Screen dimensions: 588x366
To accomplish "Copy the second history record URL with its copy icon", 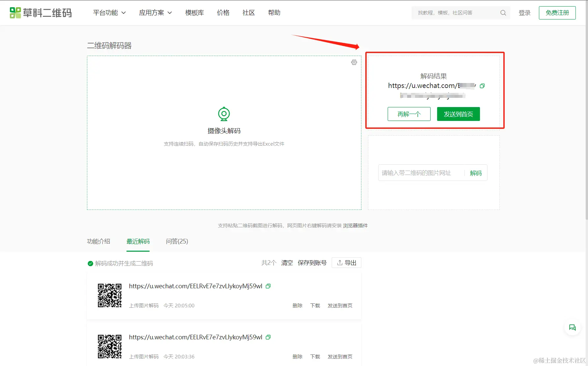I will tap(268, 337).
